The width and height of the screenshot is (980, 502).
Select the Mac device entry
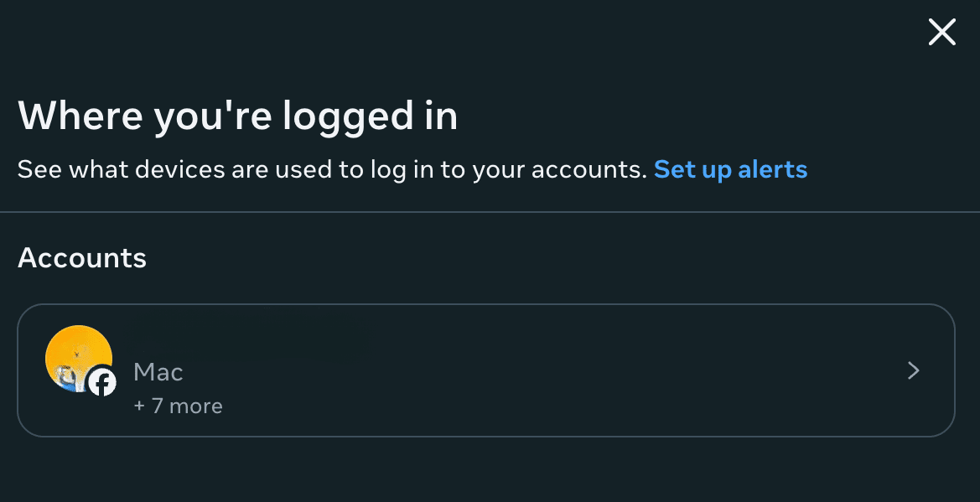tap(158, 371)
